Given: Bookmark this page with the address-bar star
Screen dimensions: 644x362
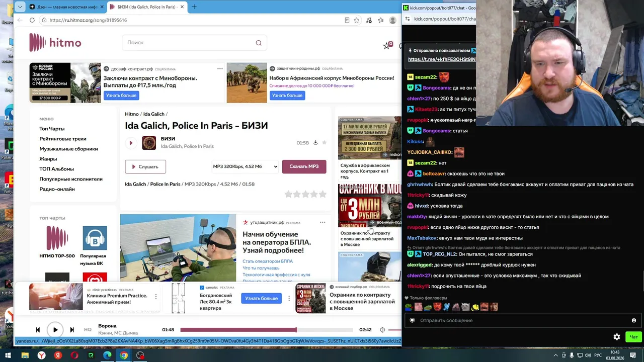Looking at the screenshot, I should pos(357,20).
